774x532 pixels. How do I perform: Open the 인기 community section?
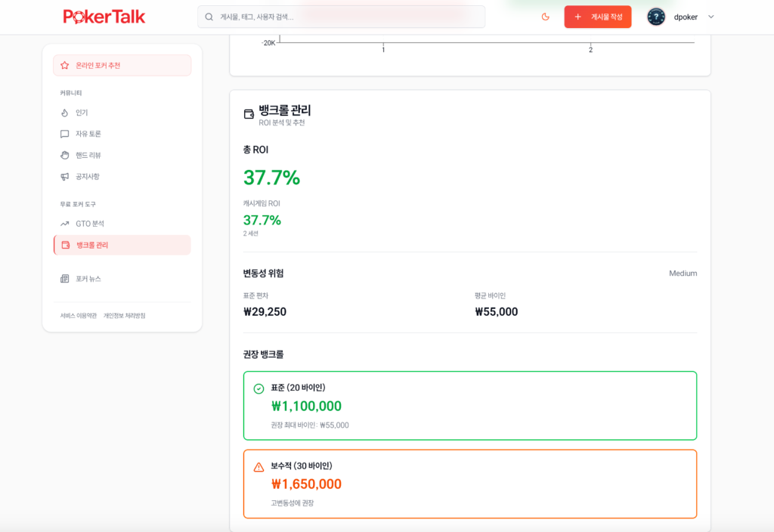pyautogui.click(x=122, y=113)
